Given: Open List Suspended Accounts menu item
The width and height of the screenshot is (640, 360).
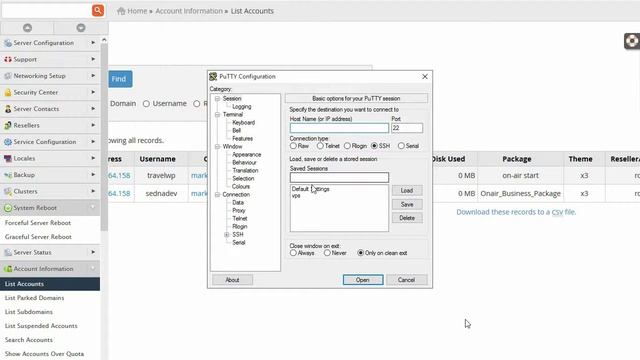Looking at the screenshot, I should coord(41,326).
